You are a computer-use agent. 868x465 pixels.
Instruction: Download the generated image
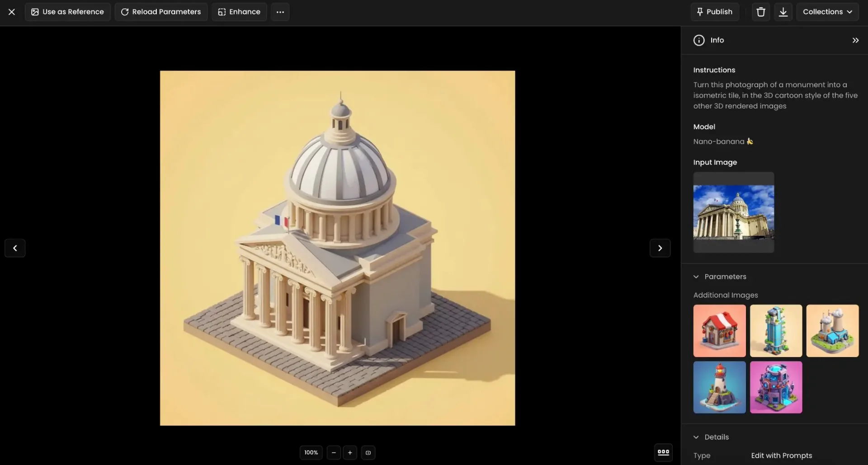[783, 12]
